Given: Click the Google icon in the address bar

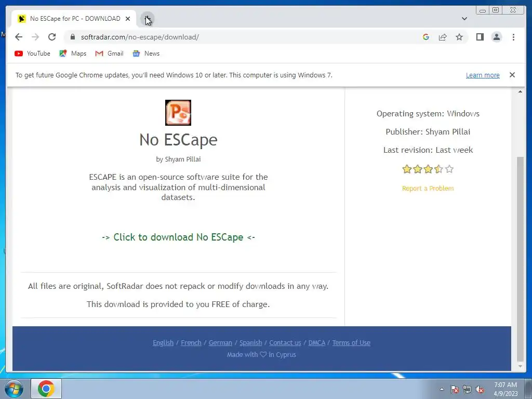Looking at the screenshot, I should pyautogui.click(x=426, y=37).
